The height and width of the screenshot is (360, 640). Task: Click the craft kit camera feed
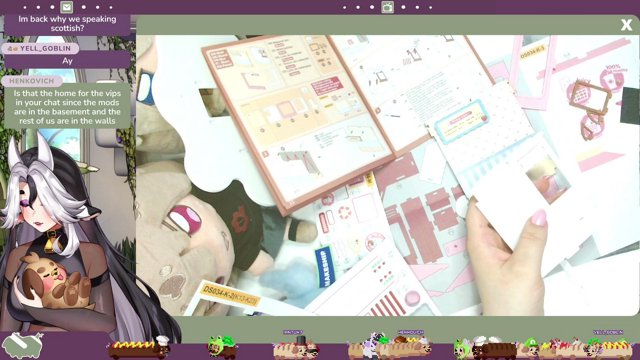coord(387,176)
